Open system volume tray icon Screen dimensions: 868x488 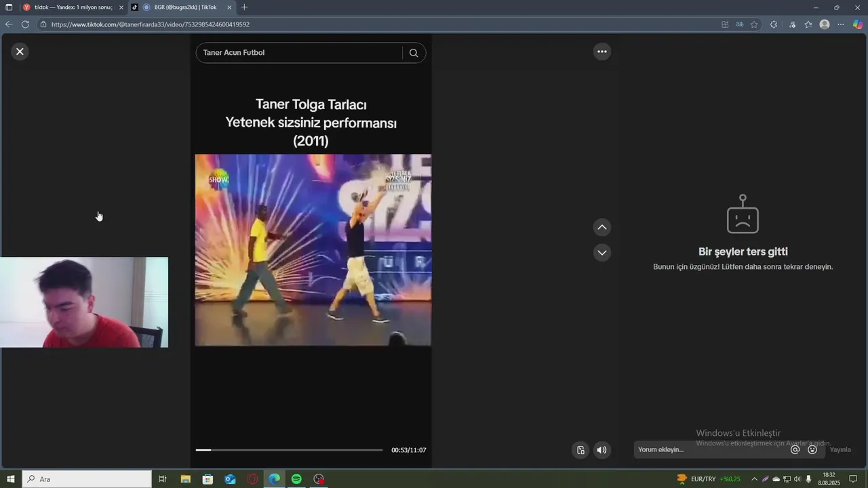(x=797, y=479)
